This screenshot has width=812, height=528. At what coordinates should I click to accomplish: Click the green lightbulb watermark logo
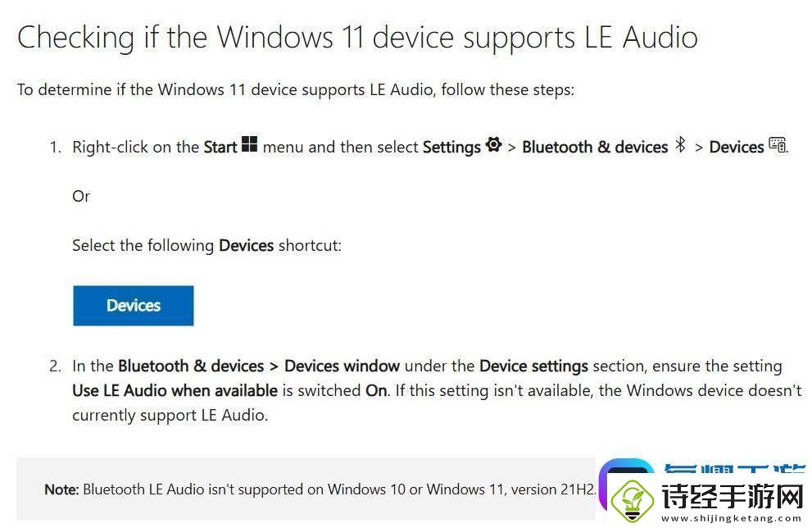click(x=633, y=500)
